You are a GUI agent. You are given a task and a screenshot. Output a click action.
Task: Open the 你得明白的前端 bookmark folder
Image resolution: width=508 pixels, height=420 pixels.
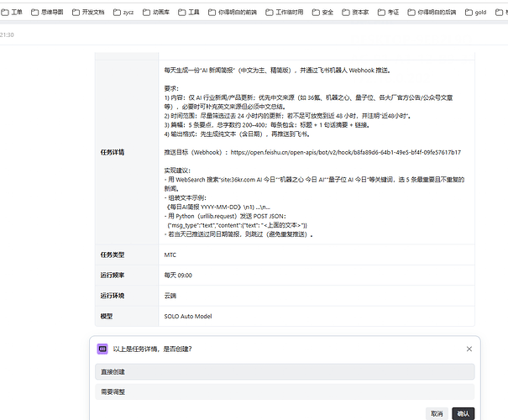coord(233,13)
